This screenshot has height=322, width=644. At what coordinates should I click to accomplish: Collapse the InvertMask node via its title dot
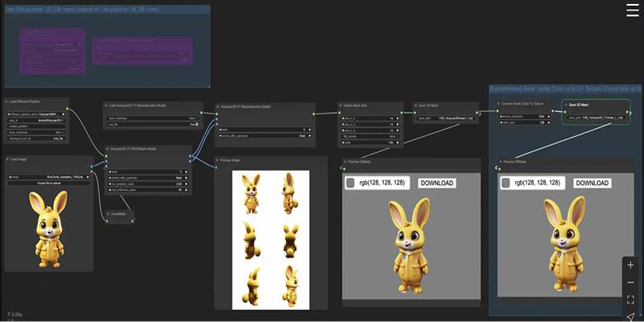coord(107,213)
